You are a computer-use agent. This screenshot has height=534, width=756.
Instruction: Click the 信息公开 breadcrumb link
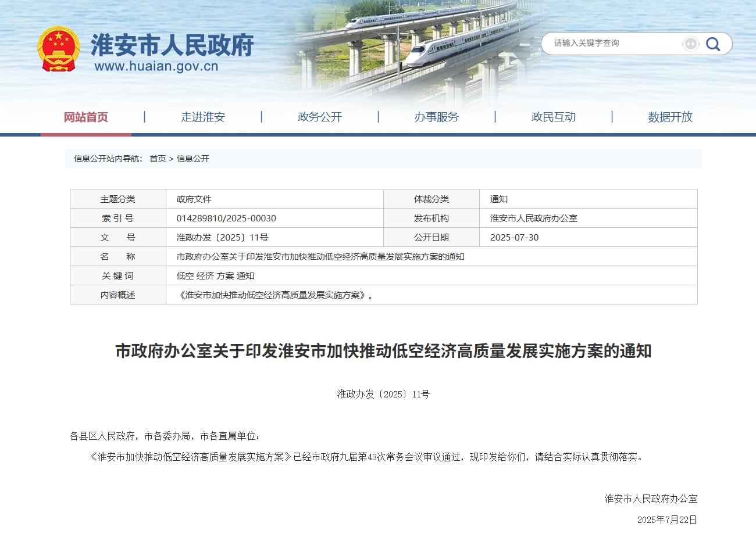pos(193,159)
